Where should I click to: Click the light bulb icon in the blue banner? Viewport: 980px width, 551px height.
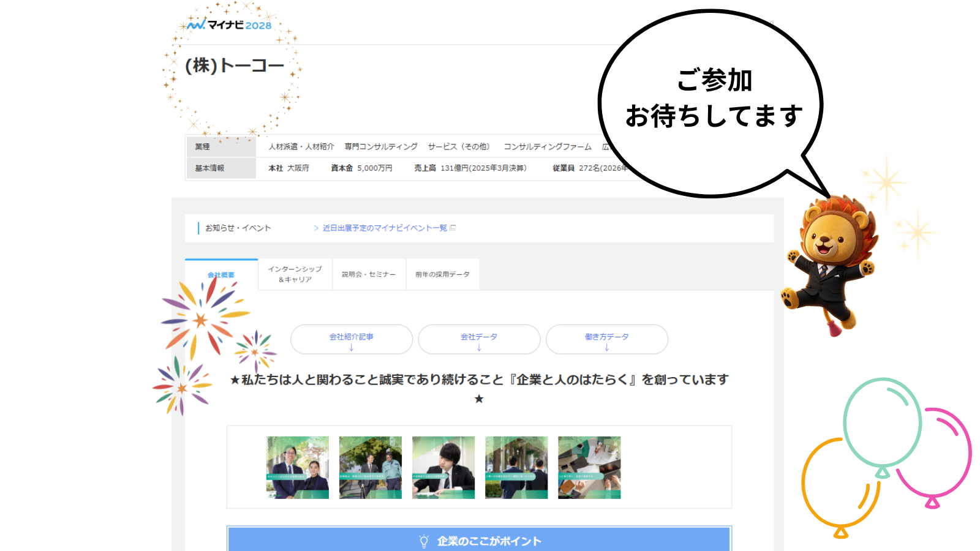[x=423, y=541]
